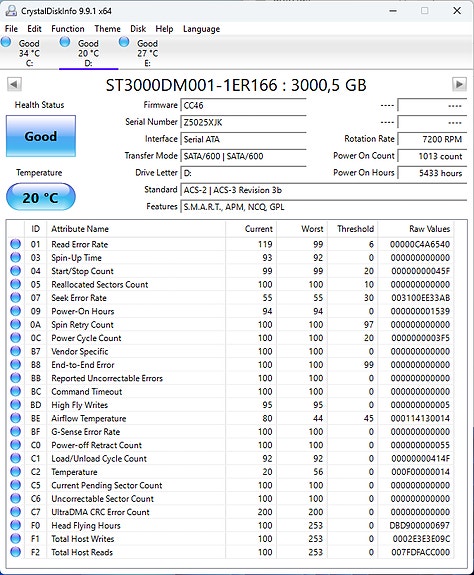The width and height of the screenshot is (474, 575).
Task: Click status orb of Power-On Hours row
Action: click(15, 311)
